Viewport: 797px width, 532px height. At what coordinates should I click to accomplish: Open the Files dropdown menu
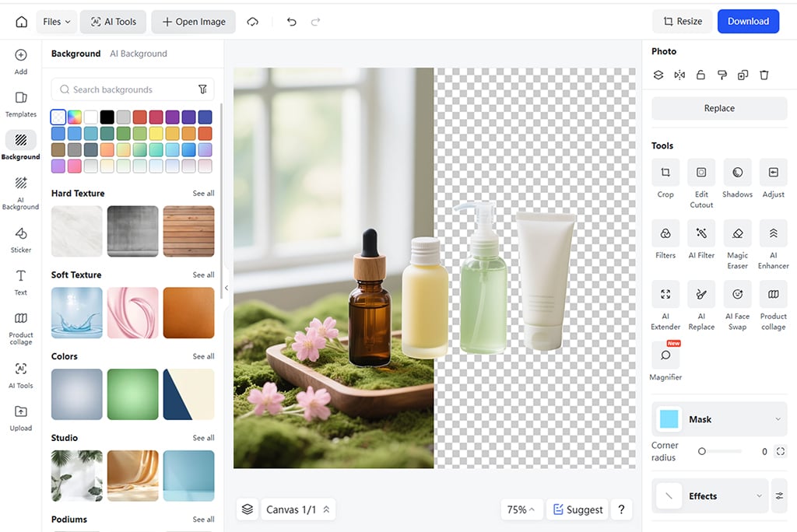point(56,22)
